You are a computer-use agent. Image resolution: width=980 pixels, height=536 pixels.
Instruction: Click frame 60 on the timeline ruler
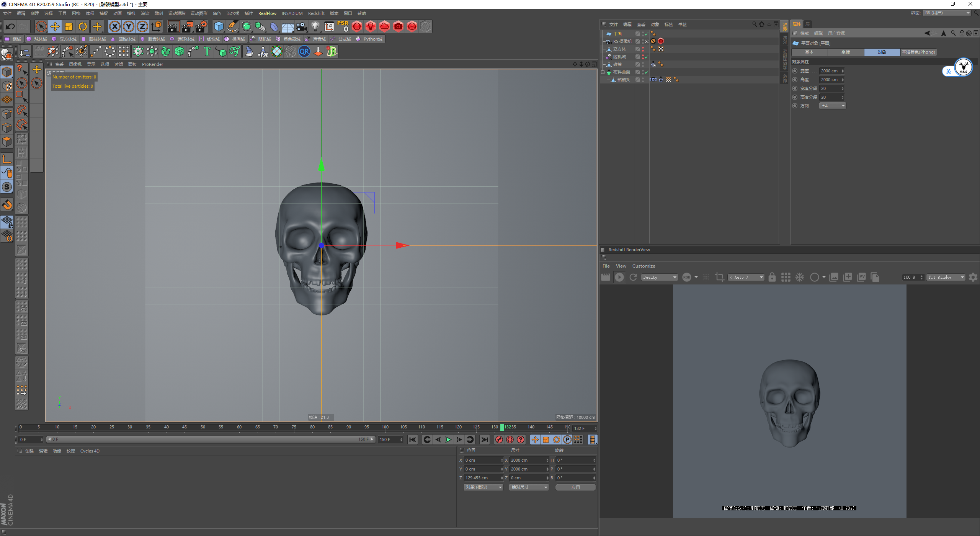pyautogui.click(x=239, y=427)
